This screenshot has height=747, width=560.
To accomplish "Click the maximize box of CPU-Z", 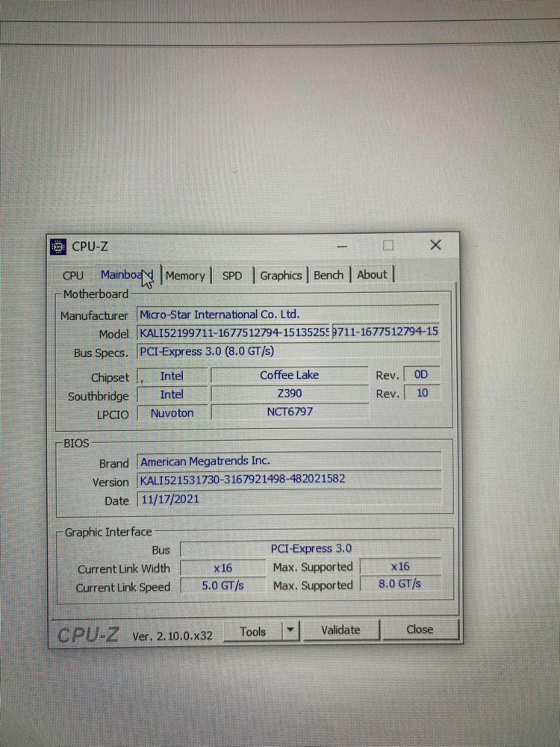I will coord(388,245).
